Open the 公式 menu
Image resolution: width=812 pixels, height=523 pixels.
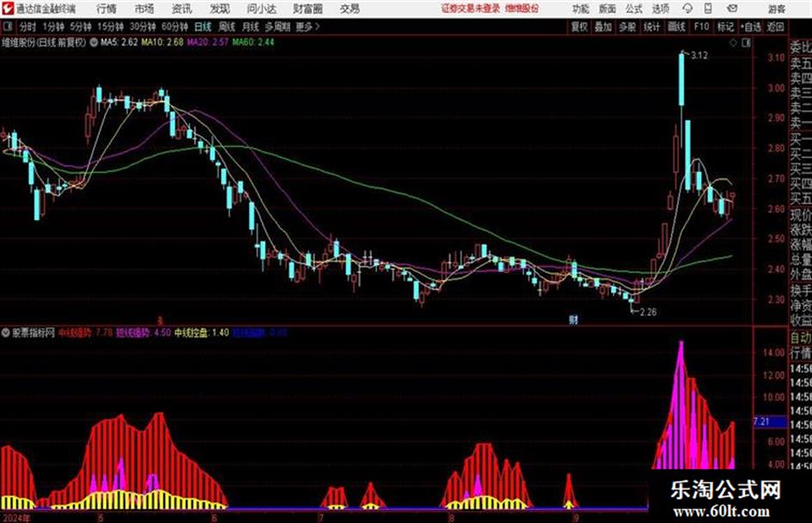[x=633, y=9]
